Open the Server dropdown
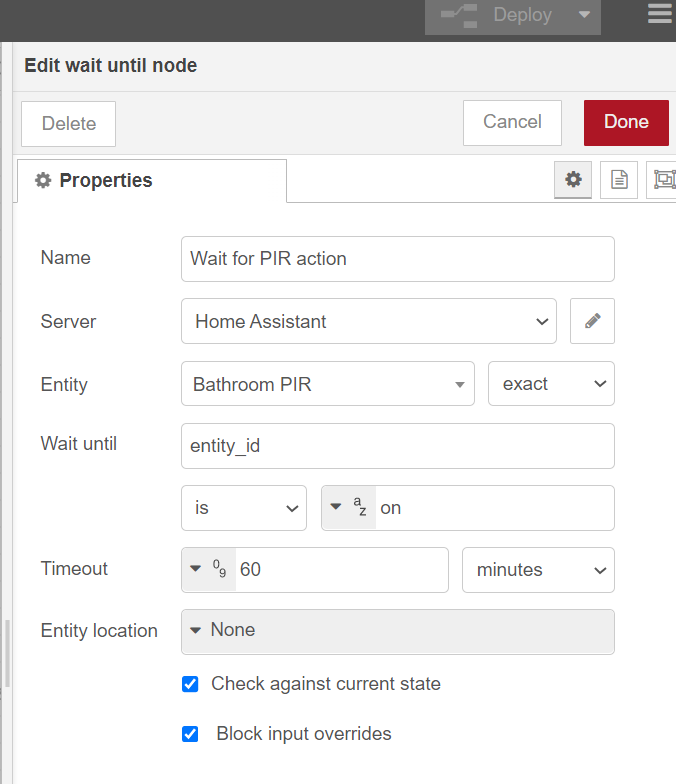Image resolution: width=676 pixels, height=784 pixels. pos(368,321)
